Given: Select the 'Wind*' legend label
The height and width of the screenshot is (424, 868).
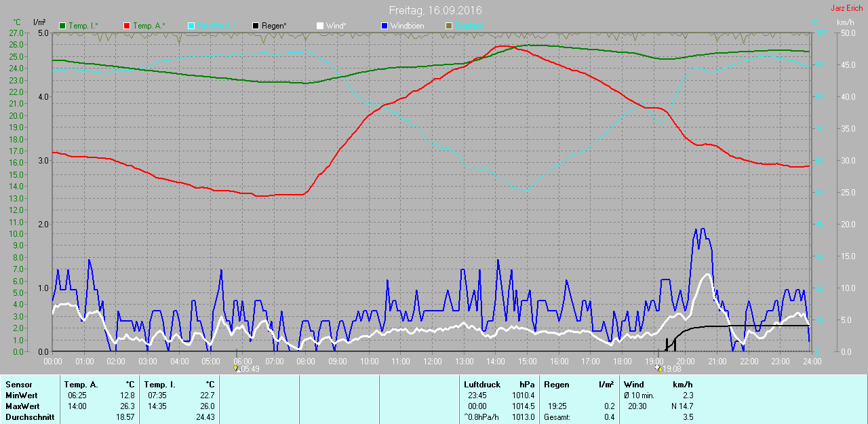Looking at the screenshot, I should point(336,26).
